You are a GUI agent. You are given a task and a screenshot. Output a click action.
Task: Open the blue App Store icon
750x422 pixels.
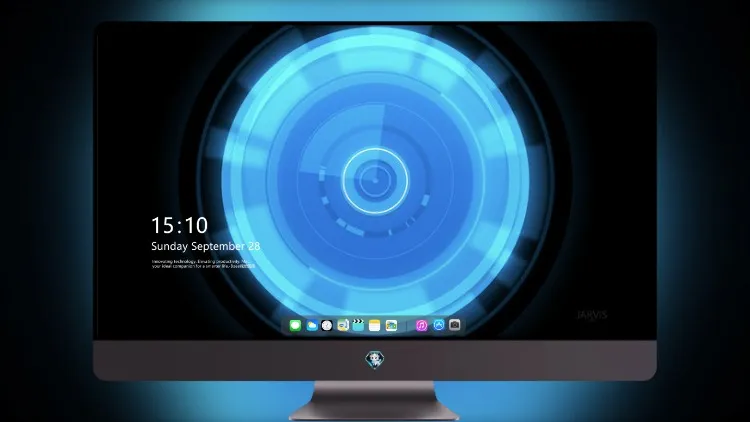click(x=439, y=325)
